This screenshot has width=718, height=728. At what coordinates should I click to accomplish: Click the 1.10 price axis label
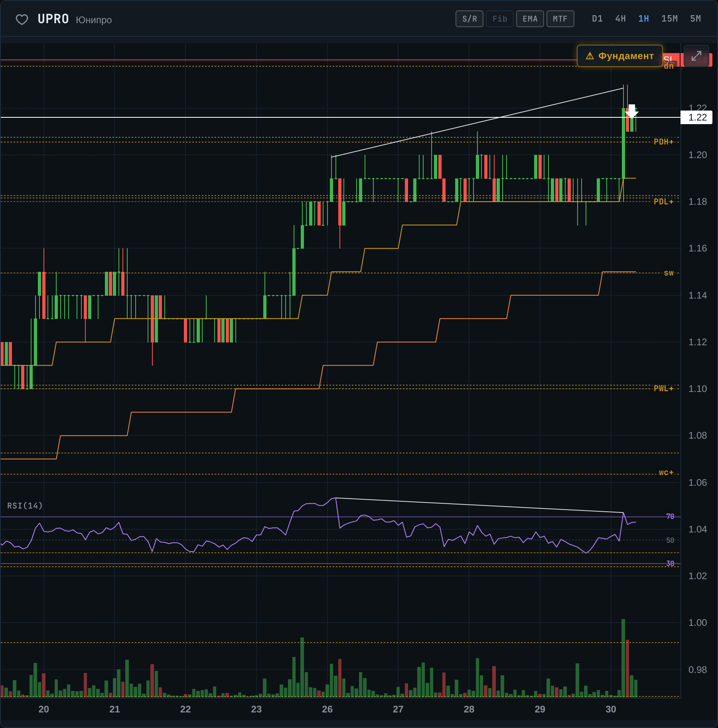(x=698, y=389)
